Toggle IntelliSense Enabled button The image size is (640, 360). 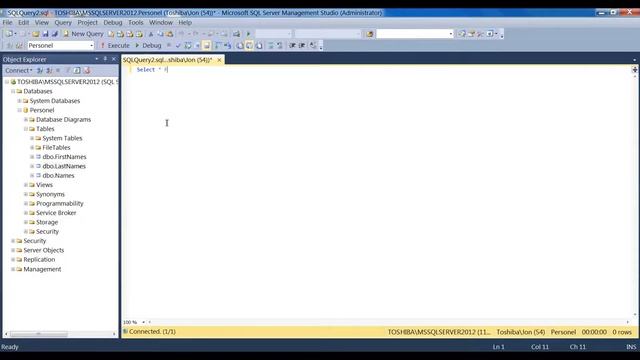coord(207,45)
